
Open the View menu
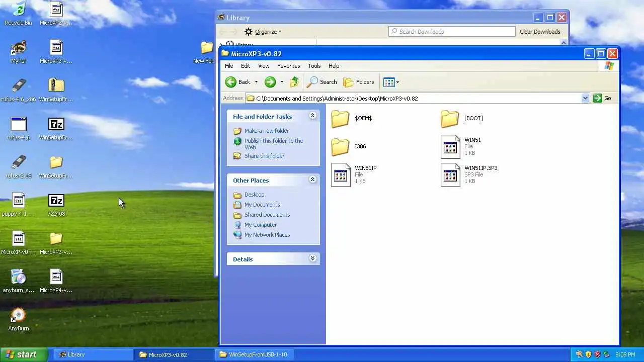tap(264, 66)
